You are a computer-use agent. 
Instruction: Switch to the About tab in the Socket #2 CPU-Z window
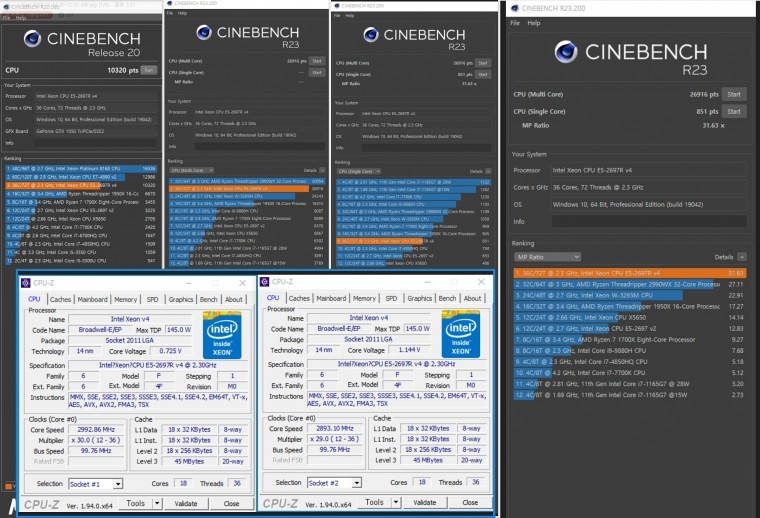[472, 298]
